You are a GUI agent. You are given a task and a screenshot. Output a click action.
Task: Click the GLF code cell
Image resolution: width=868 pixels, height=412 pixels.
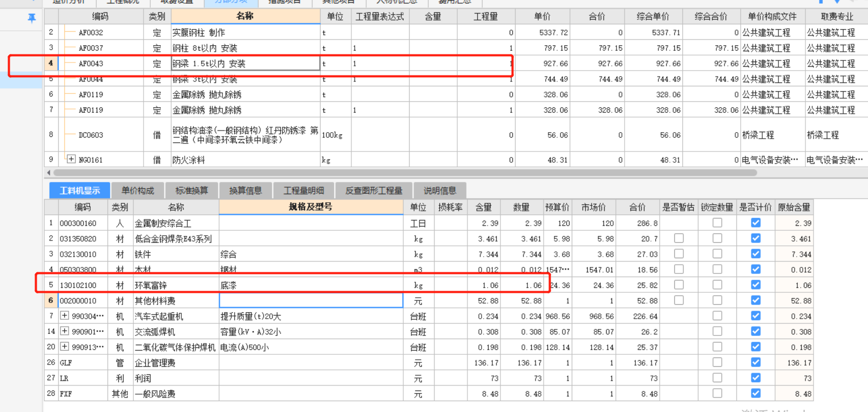click(83, 362)
